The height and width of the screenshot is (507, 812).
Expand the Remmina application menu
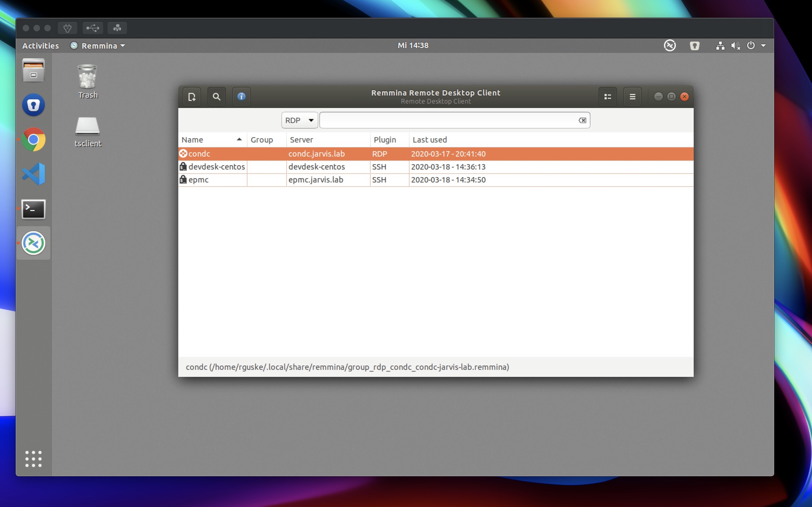point(633,96)
